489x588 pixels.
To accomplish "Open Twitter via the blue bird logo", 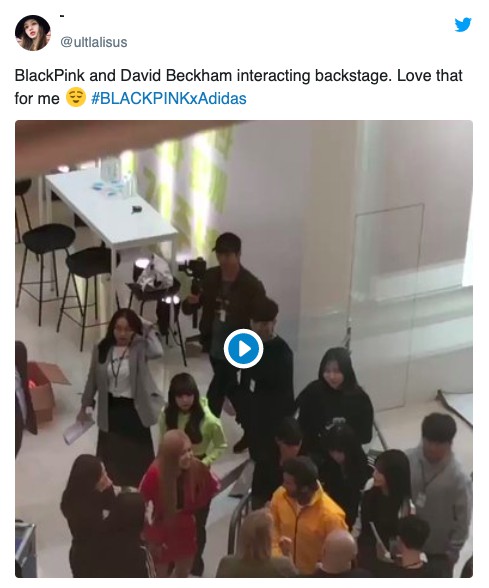I will point(463,25).
